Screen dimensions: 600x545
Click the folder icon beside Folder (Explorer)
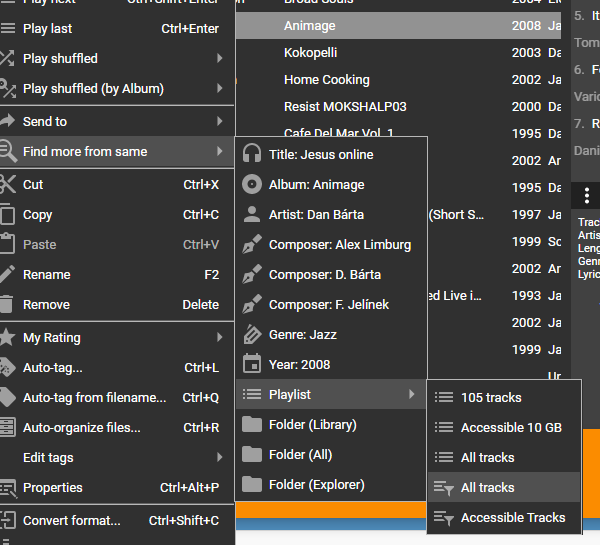252,485
